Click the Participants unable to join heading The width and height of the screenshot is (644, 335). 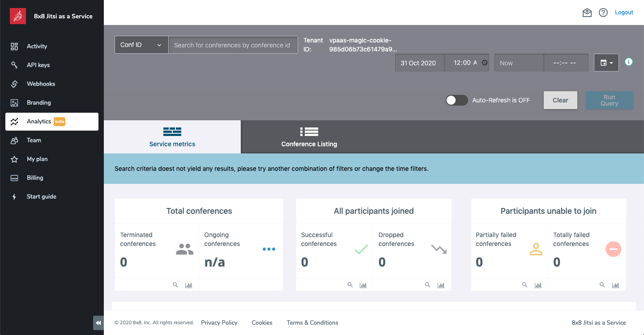tap(549, 211)
